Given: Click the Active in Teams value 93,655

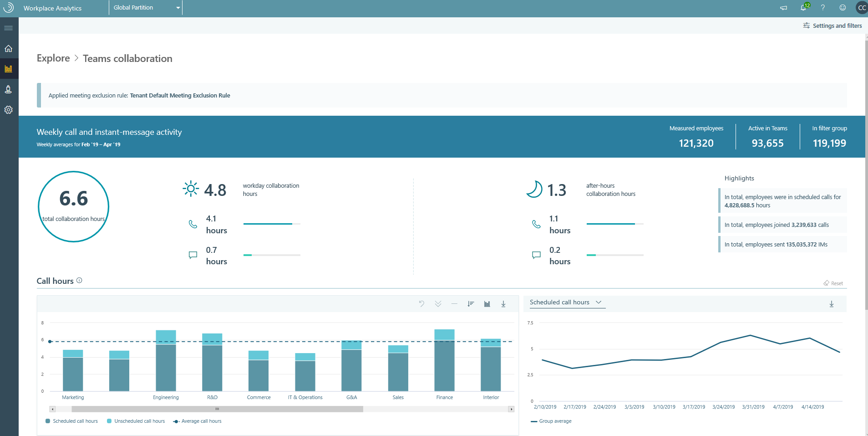Looking at the screenshot, I should point(767,143).
